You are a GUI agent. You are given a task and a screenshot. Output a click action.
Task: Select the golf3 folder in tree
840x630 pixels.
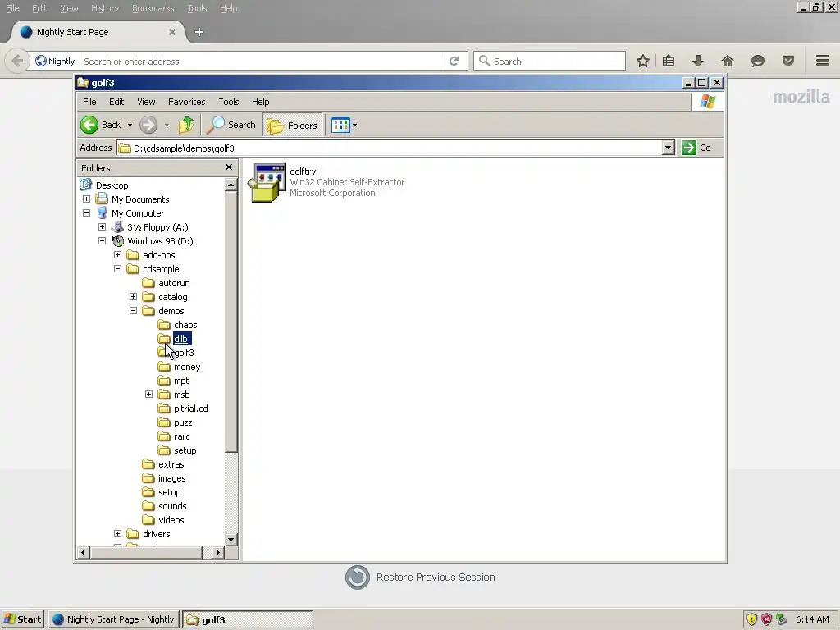click(184, 353)
